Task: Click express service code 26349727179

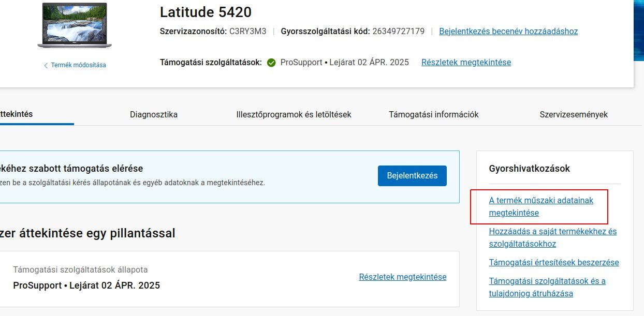Action: [x=398, y=31]
